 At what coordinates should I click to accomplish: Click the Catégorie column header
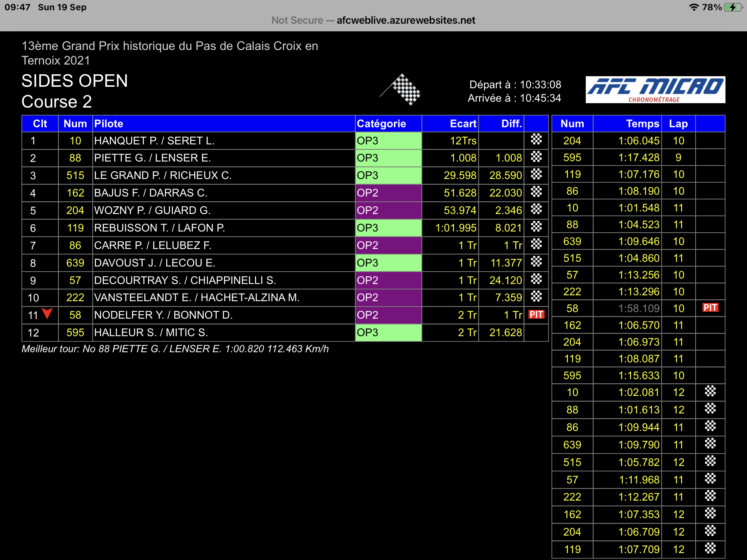[388, 124]
